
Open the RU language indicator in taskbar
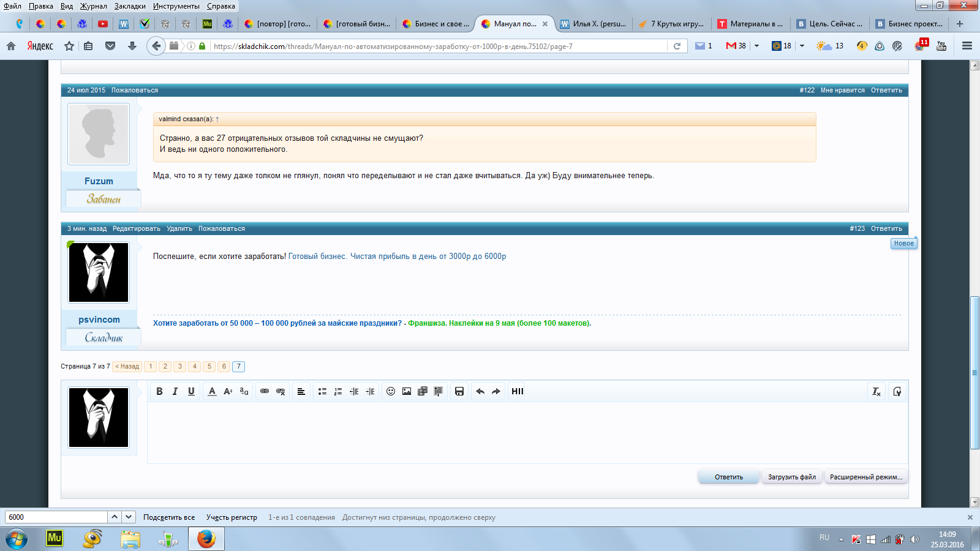pos(824,538)
